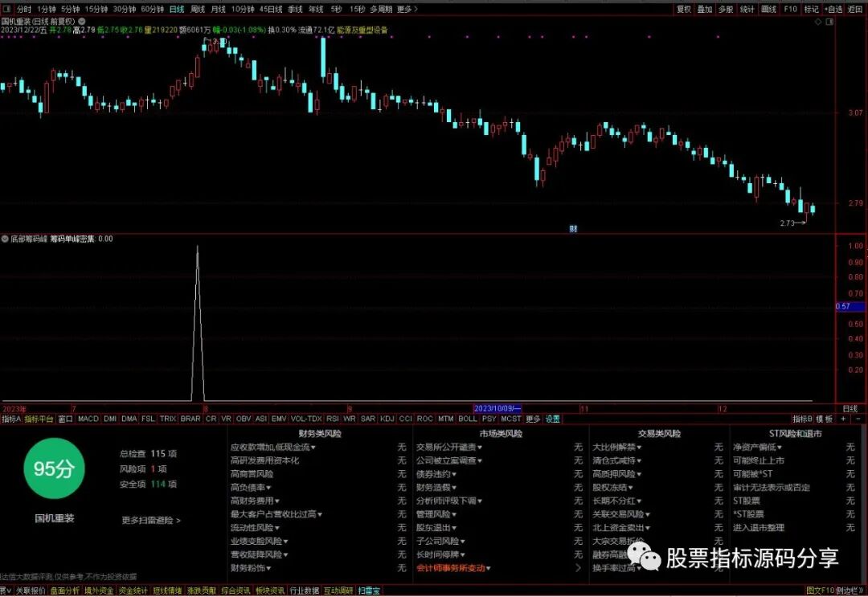
Task: Click the round icon before 底部筹码峰 indicator
Action: [5, 239]
